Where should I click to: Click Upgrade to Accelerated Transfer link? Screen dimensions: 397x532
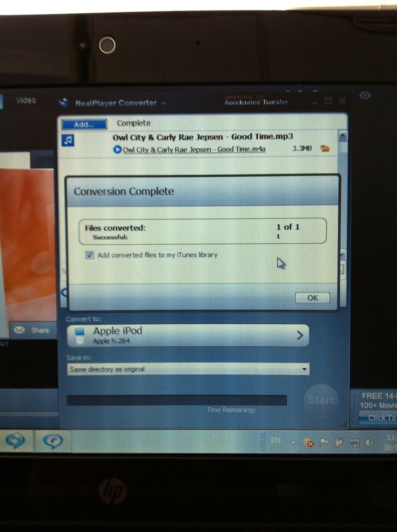256,100
